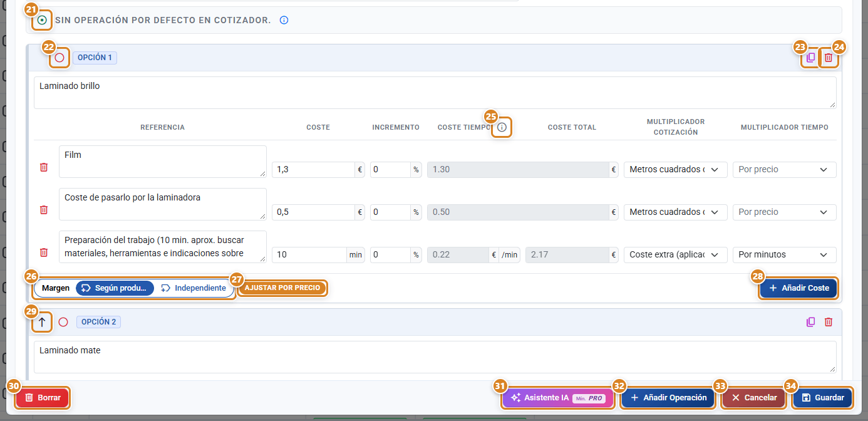Save changes with Guardar
Viewport: 868px width, 421px height.
point(823,398)
